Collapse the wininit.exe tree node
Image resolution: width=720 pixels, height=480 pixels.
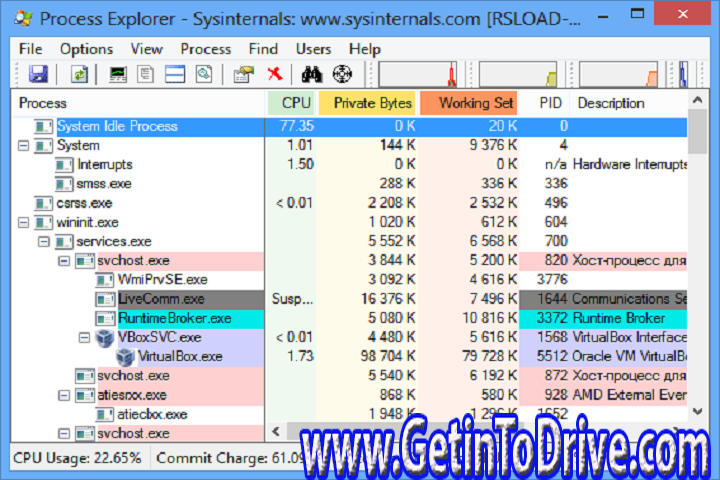(23, 223)
